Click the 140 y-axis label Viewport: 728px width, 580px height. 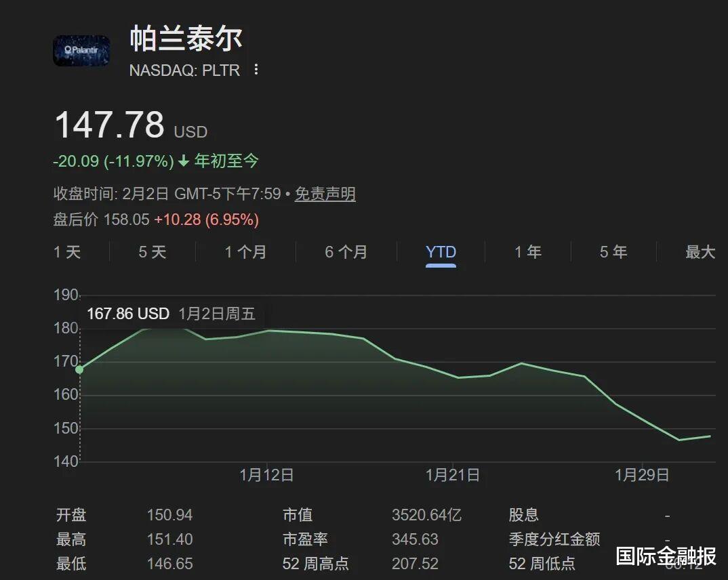click(66, 461)
